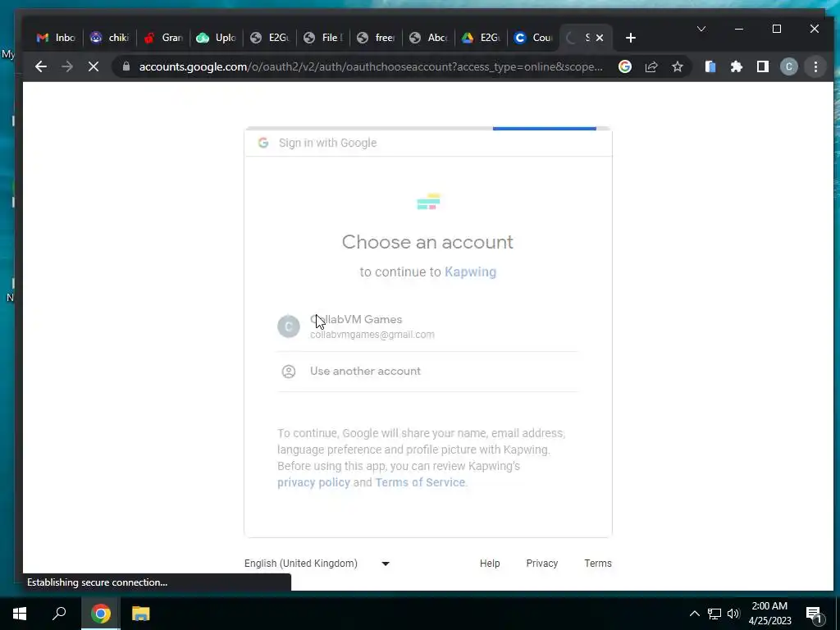Go back to the previous page
The width and height of the screenshot is (840, 630).
[x=41, y=66]
